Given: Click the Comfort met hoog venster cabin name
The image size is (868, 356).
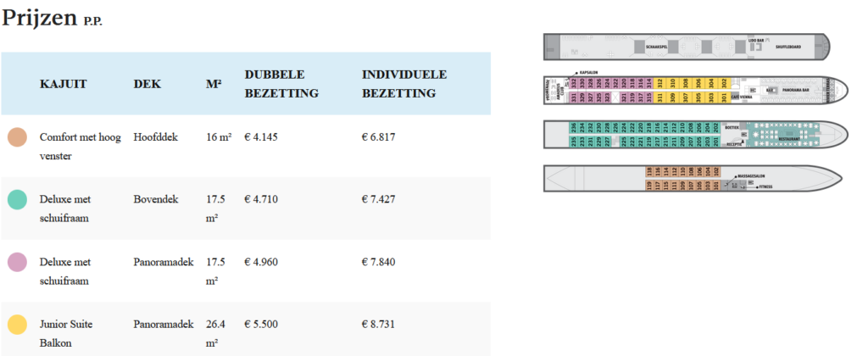Looking at the screenshot, I should click(x=79, y=146).
